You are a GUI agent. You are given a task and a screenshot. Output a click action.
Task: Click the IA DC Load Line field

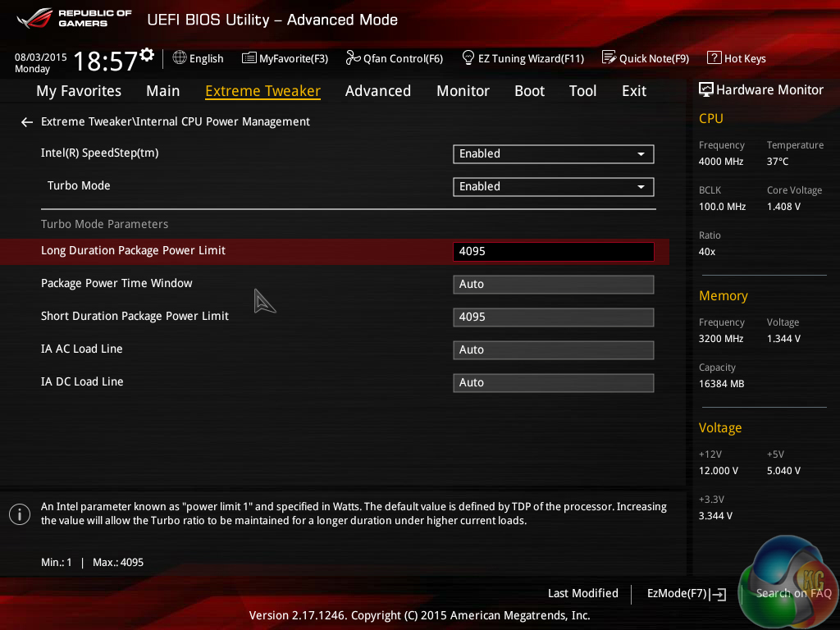coord(554,383)
